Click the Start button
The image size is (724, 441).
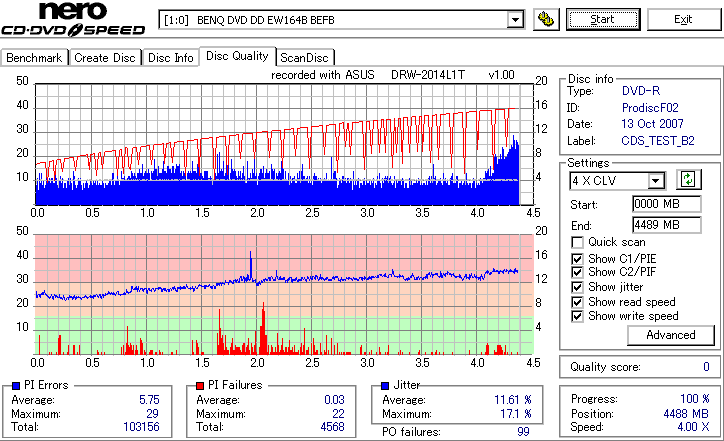pos(603,19)
